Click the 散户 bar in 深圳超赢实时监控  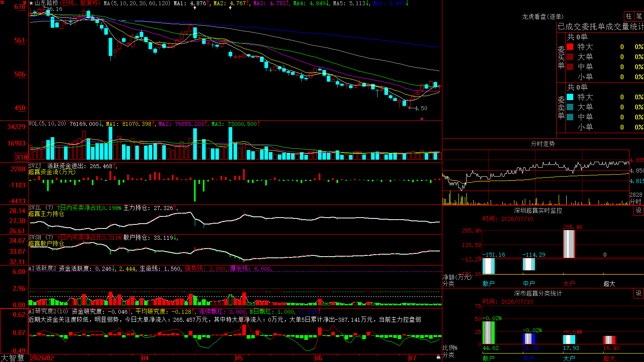tap(489, 266)
